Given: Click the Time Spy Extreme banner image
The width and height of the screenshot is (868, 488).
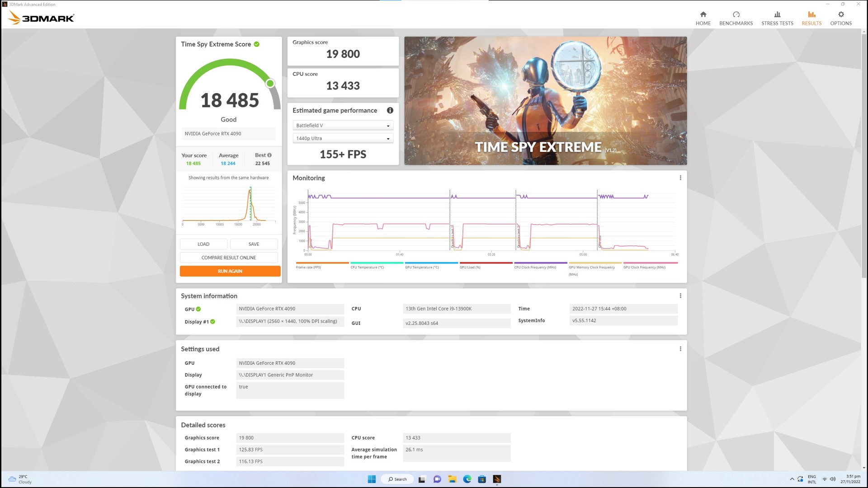Looking at the screenshot, I should [546, 101].
